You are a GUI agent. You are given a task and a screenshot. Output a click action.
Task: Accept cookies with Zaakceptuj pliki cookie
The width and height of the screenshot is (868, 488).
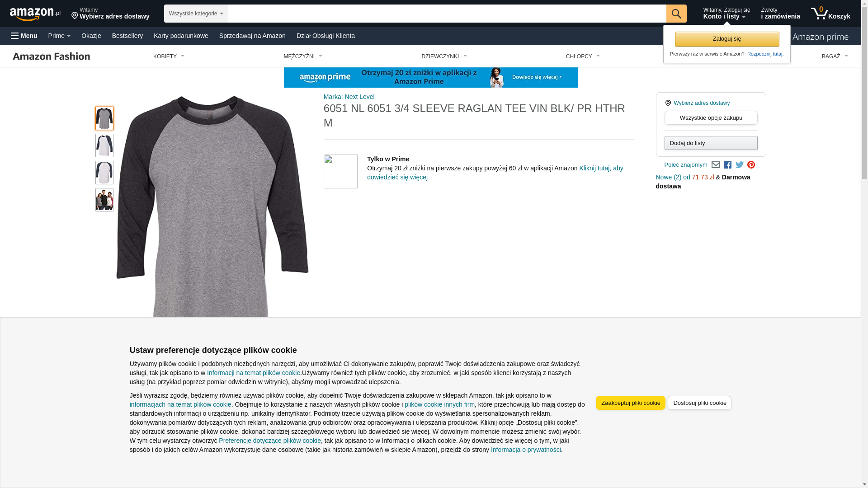[x=631, y=403]
